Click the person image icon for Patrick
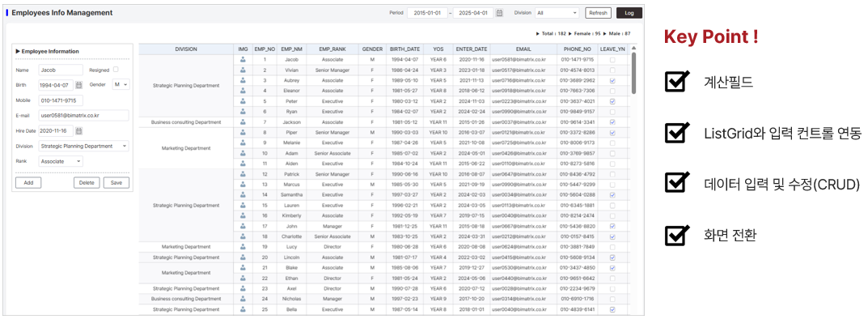The width and height of the screenshot is (868, 319). 243,174
